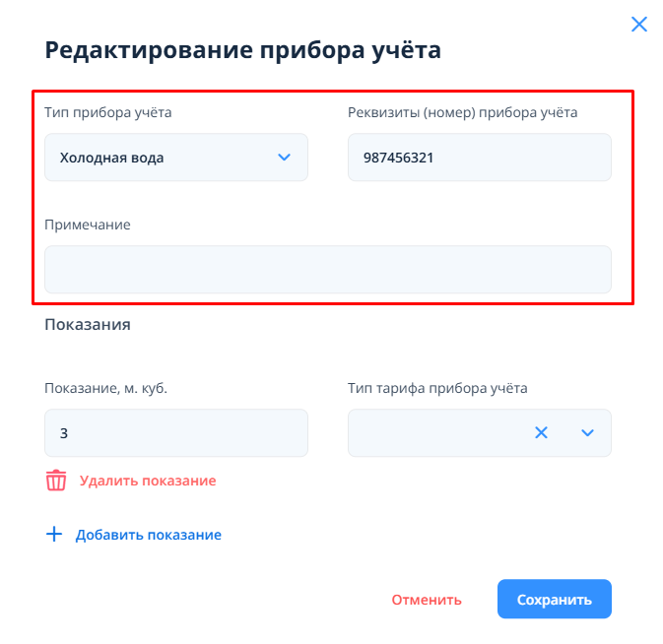The height and width of the screenshot is (644, 663).
Task: Click the "Удалить показание" link
Action: [x=148, y=482]
